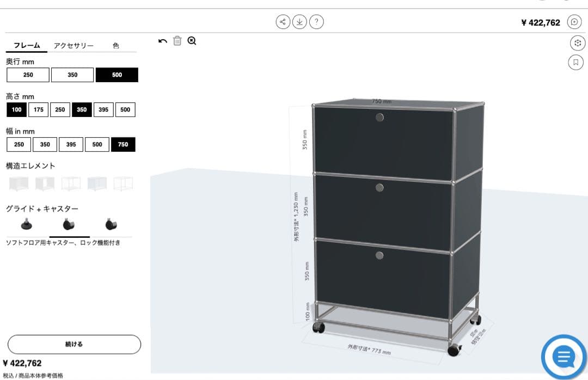
Task: Open the help question mark icon
Action: pyautogui.click(x=316, y=22)
